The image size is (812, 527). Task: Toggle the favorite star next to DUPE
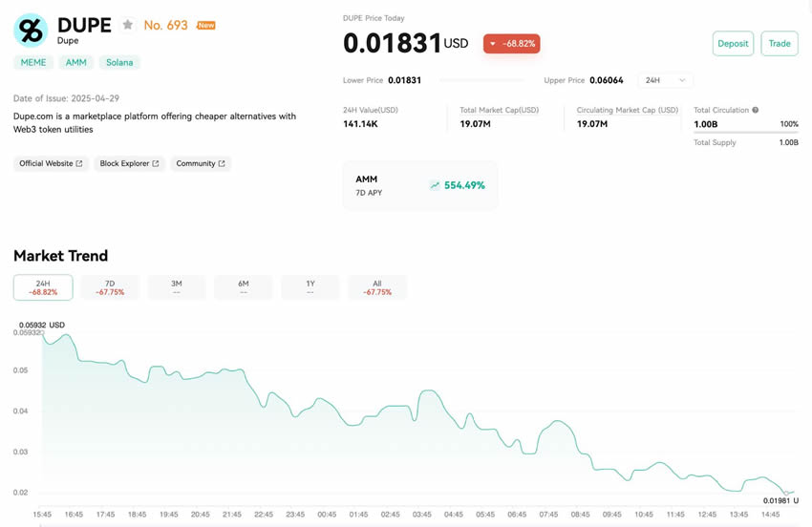pos(127,24)
